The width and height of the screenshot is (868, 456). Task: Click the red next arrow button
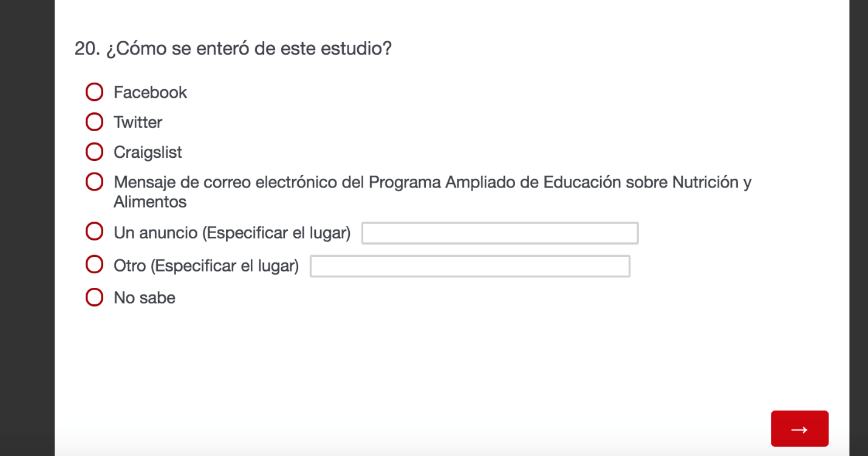coord(799,429)
